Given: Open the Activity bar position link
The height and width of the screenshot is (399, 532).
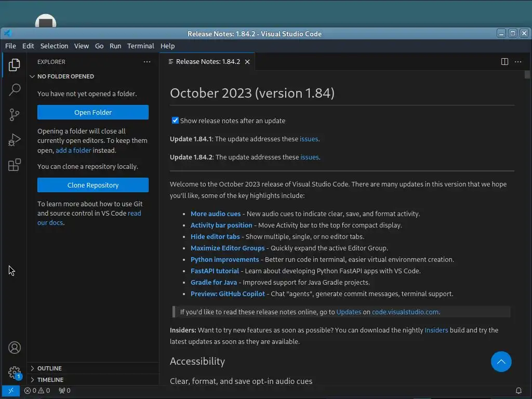Looking at the screenshot, I should click(221, 225).
